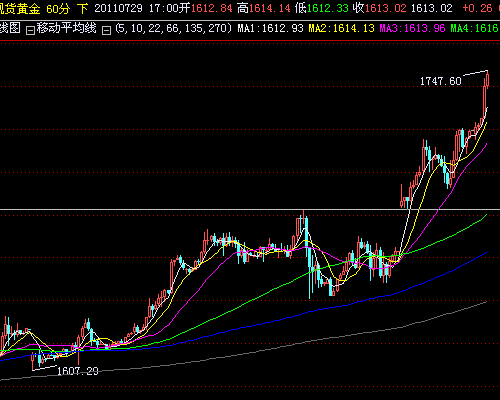Open the 60分 period selector
Image resolution: width=500 pixels, height=400 pixels.
pyautogui.click(x=58, y=9)
